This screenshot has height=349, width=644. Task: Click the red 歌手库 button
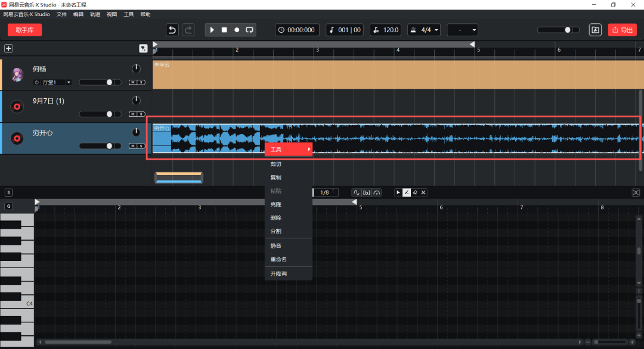24,30
